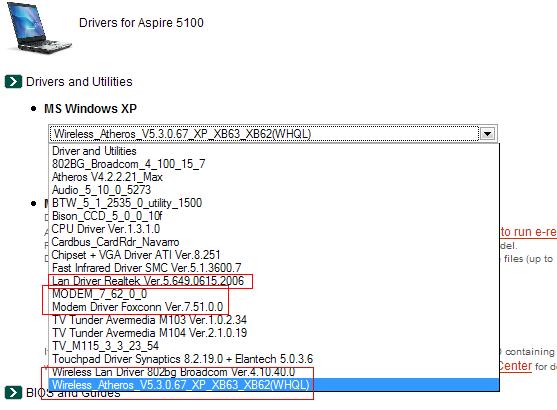Image resolution: width=557 pixels, height=410 pixels.
Task: Select Cardbus_CardRdr_Navarro option
Action: 274,242
